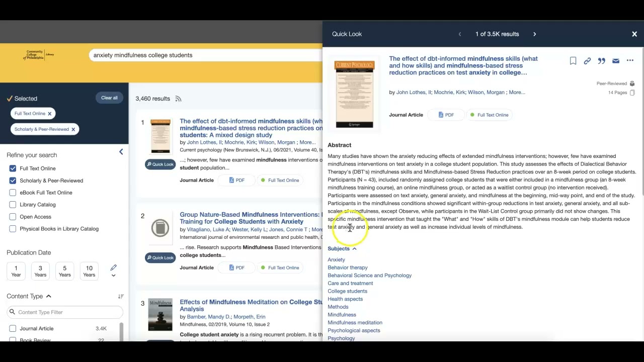The width and height of the screenshot is (644, 362).
Task: Remove Full Text Online selected filter
Action: point(49,114)
